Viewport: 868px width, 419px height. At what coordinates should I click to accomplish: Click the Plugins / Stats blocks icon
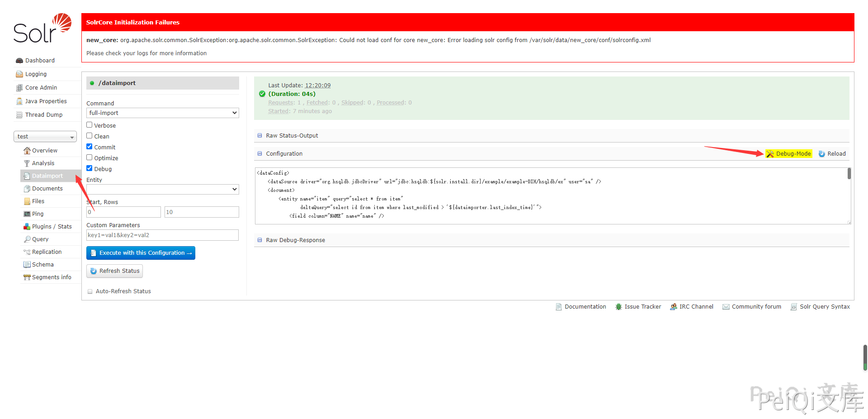point(27,227)
